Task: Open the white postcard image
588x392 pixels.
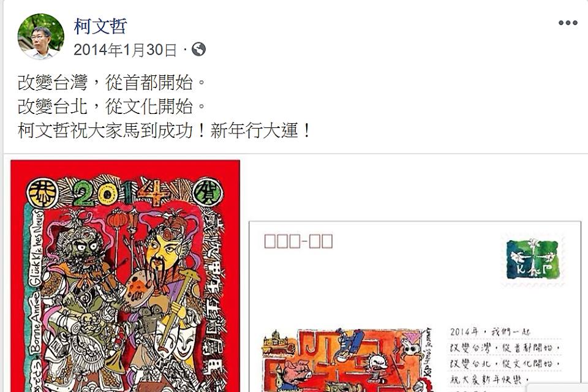Action: (415, 306)
